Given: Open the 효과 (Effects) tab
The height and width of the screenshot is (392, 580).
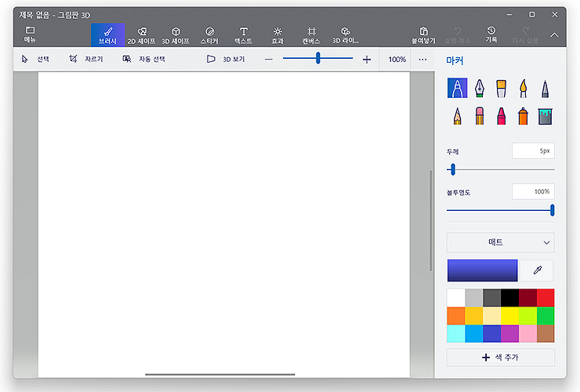Looking at the screenshot, I should pyautogui.click(x=277, y=35).
